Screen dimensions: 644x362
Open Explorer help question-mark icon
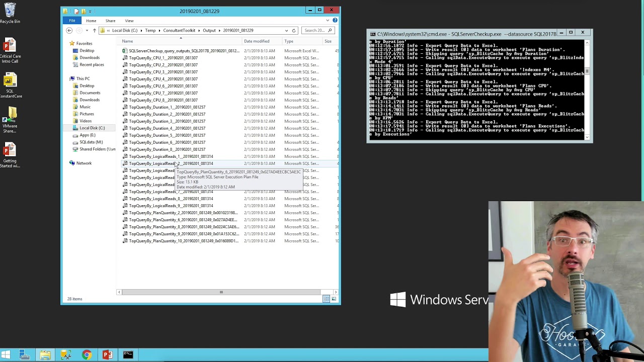pyautogui.click(x=335, y=21)
